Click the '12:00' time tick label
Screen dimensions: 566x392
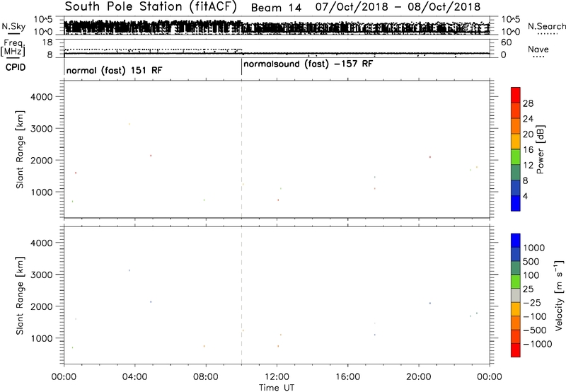pos(277,377)
